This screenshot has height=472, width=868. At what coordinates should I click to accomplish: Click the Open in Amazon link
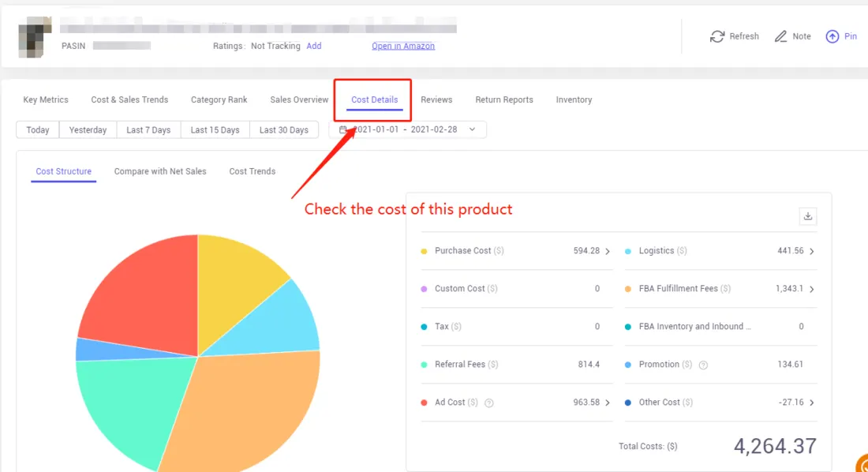click(402, 46)
